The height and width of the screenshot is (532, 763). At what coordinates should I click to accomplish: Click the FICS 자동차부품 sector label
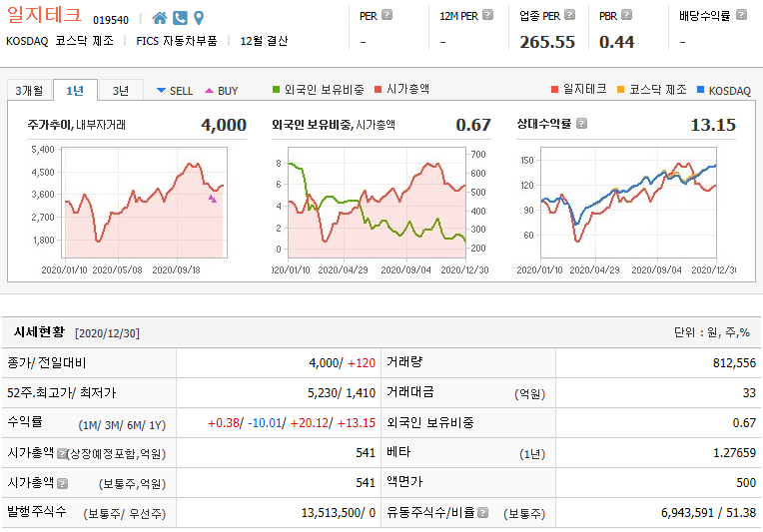(x=177, y=41)
